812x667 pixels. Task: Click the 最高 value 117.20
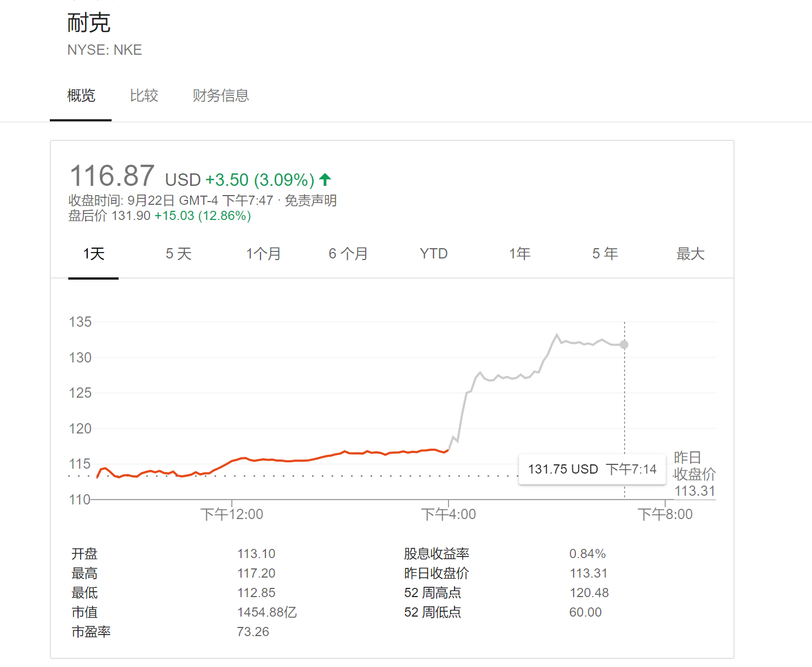(x=256, y=573)
